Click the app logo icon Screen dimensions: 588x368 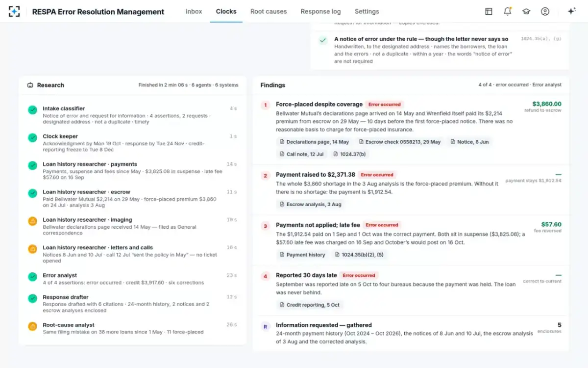point(15,11)
